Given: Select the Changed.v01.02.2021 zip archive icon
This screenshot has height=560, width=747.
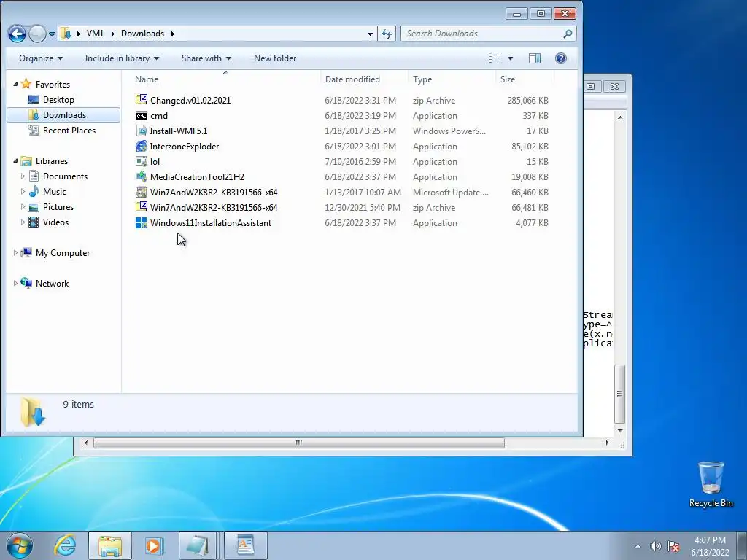Looking at the screenshot, I should click(x=142, y=99).
